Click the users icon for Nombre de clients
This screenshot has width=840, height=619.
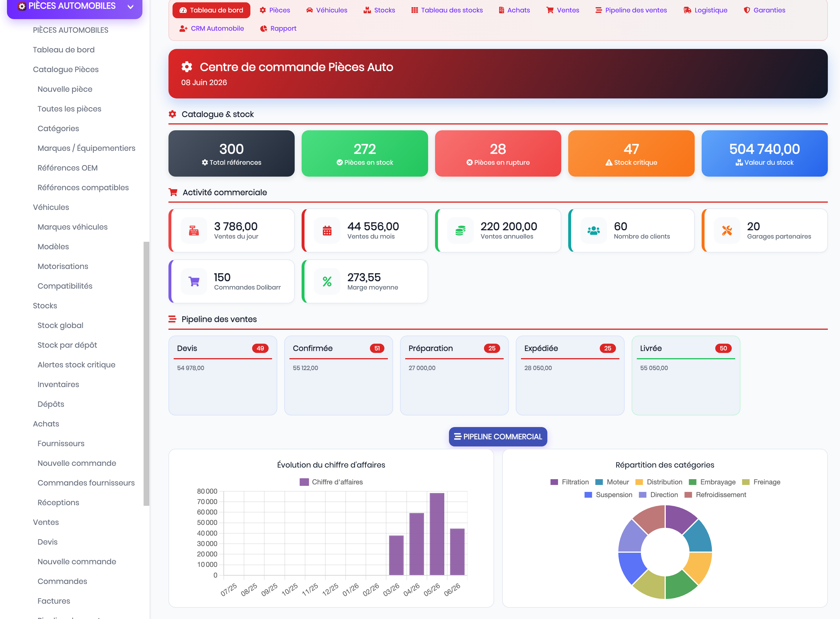coord(594,230)
